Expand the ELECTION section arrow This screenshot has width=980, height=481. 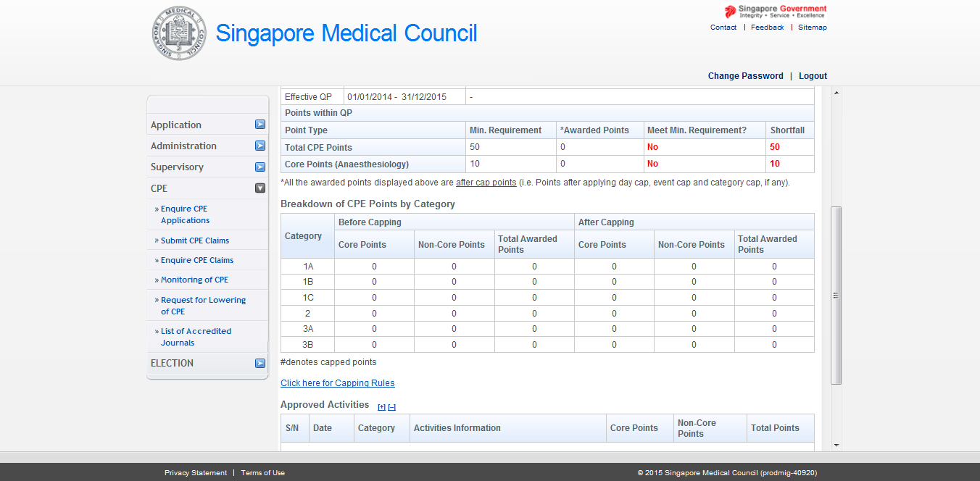tap(260, 363)
